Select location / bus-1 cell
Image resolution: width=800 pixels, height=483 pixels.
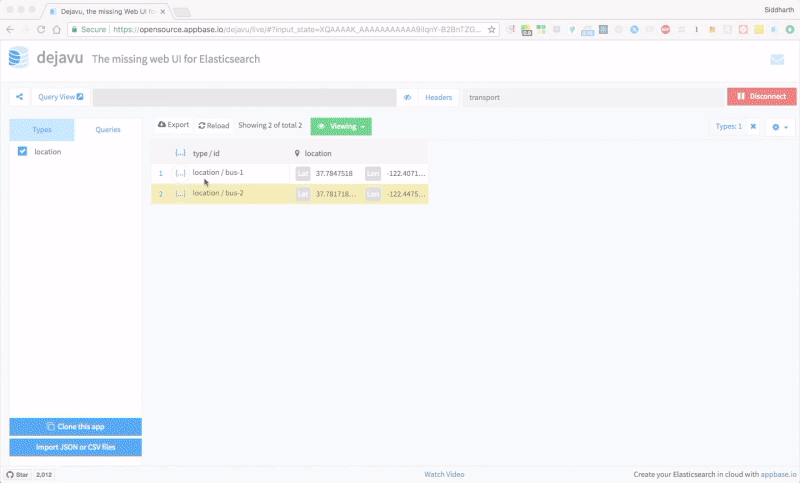[218, 172]
